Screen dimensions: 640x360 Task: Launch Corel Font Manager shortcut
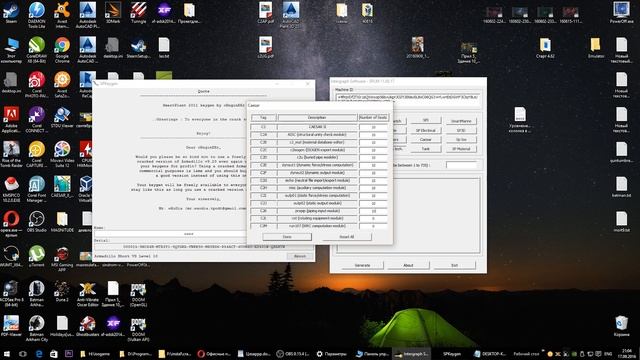[37, 189]
